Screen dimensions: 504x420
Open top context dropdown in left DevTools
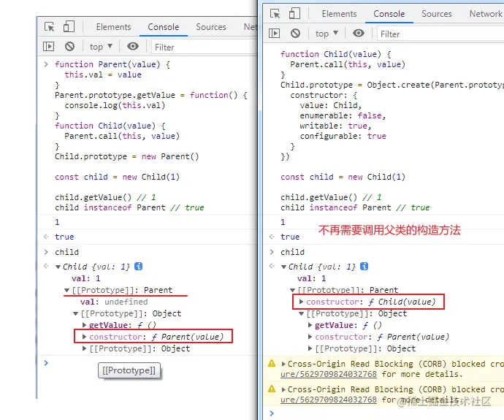pos(101,47)
